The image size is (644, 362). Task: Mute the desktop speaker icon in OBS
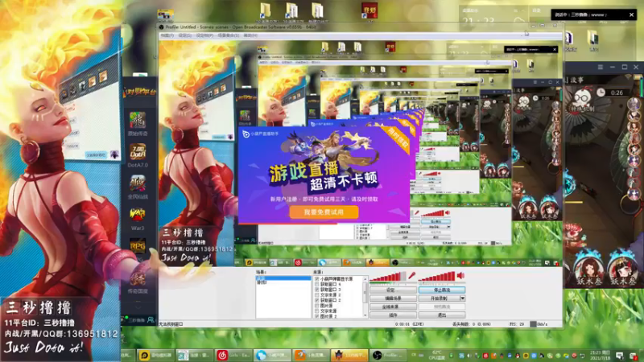pyautogui.click(x=460, y=276)
